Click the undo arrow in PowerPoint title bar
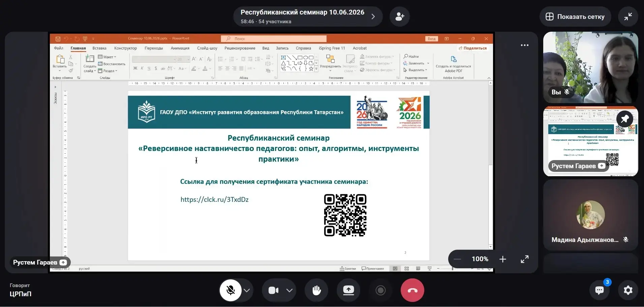644x307 pixels. 66,39
